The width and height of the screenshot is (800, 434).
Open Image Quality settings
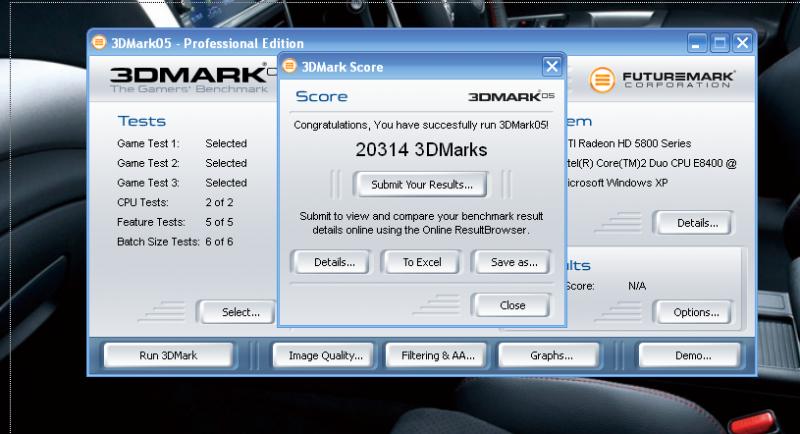click(x=325, y=355)
